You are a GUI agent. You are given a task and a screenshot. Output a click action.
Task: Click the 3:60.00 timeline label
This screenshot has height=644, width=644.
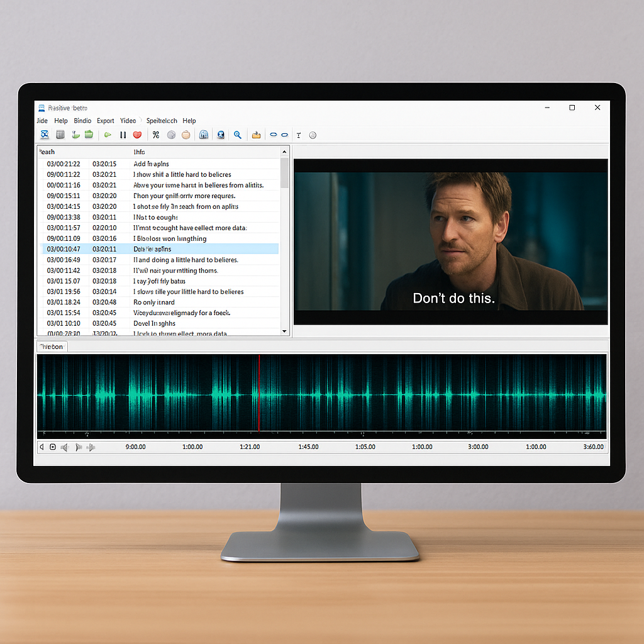pyautogui.click(x=594, y=447)
